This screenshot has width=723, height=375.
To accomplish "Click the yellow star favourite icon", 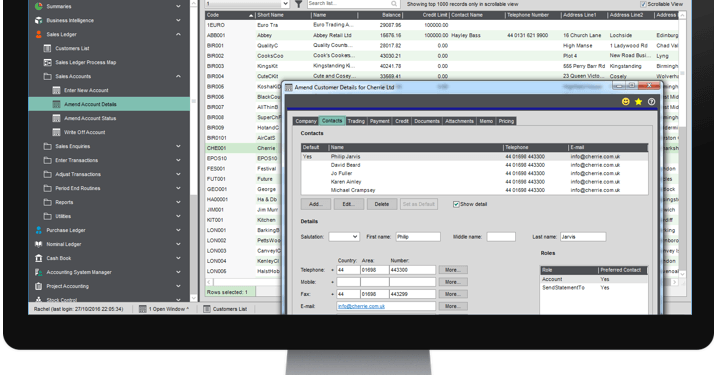I will pos(638,101).
